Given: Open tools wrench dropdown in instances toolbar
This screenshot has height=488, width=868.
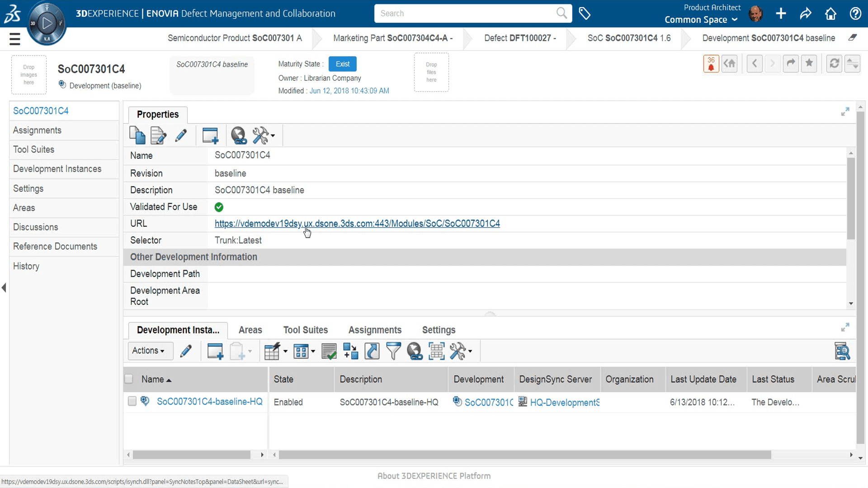Looking at the screenshot, I should point(461,351).
